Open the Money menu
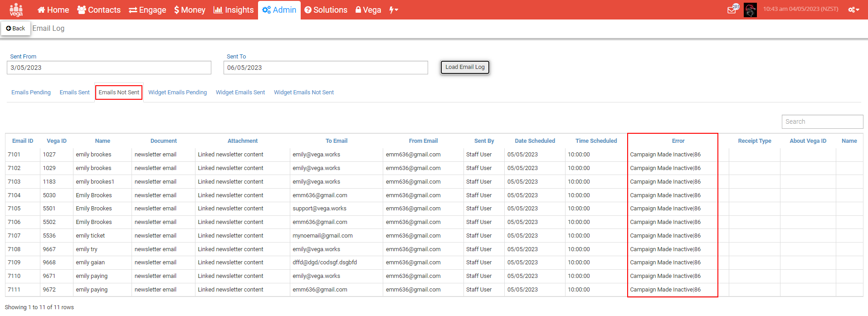The image size is (868, 316). 190,10
